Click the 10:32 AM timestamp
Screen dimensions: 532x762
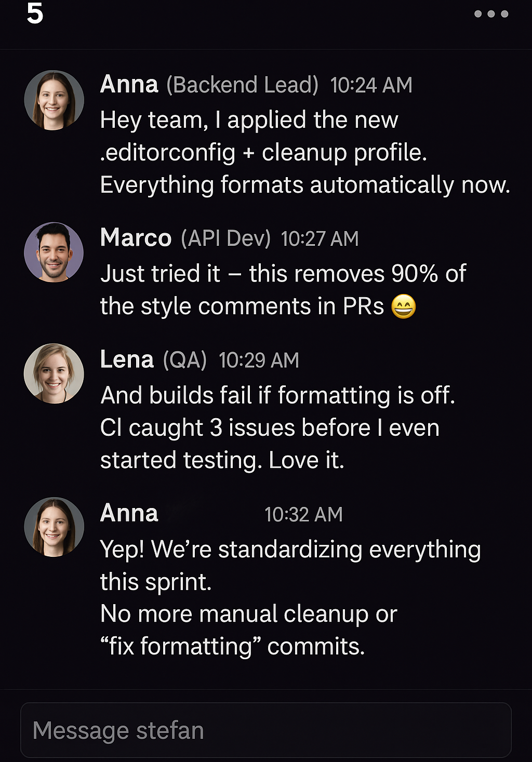303,513
